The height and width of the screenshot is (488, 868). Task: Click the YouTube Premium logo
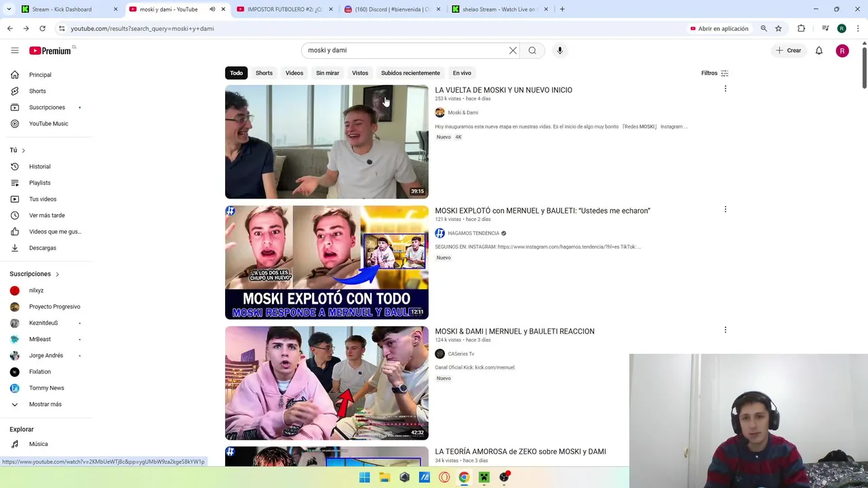(x=50, y=50)
